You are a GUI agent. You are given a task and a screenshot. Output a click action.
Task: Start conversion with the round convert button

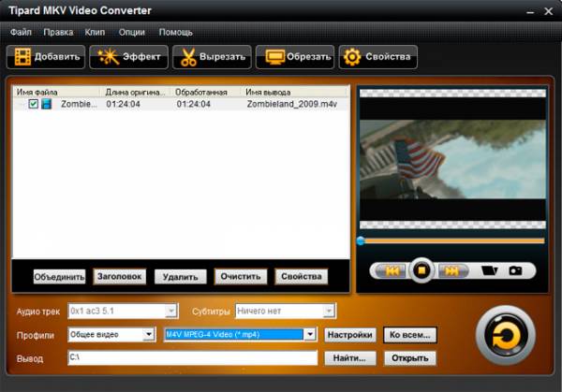506,336
